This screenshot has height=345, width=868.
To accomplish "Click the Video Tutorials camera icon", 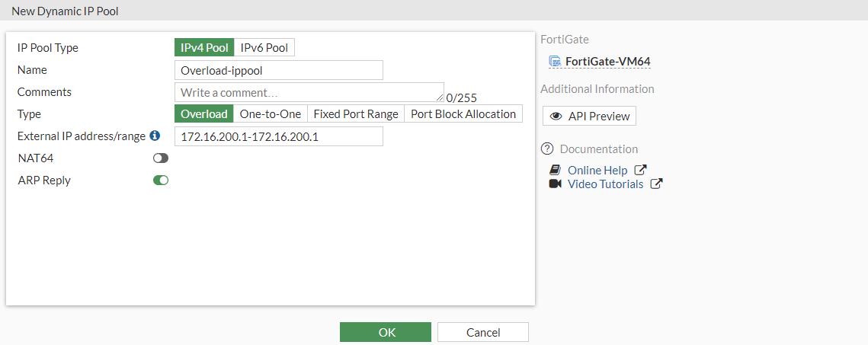I will pos(555,184).
